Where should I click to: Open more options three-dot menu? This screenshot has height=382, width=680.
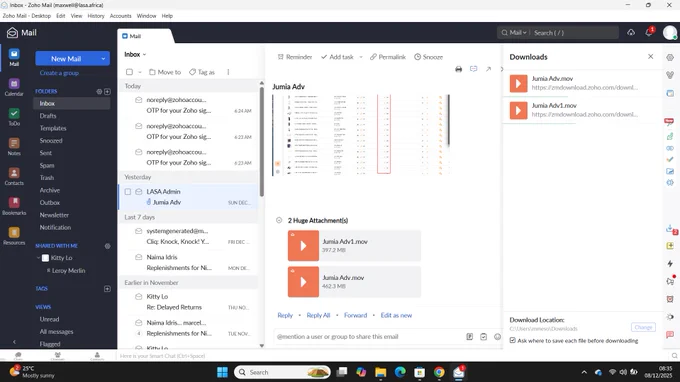coord(228,72)
